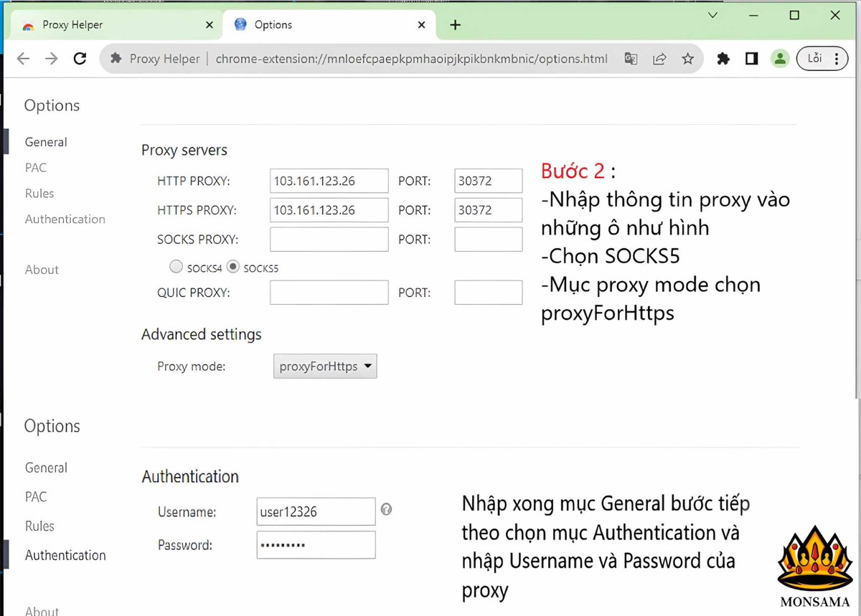Switch to the Proxy Helper tab
Viewport: 861px width, 616px height.
[x=115, y=24]
